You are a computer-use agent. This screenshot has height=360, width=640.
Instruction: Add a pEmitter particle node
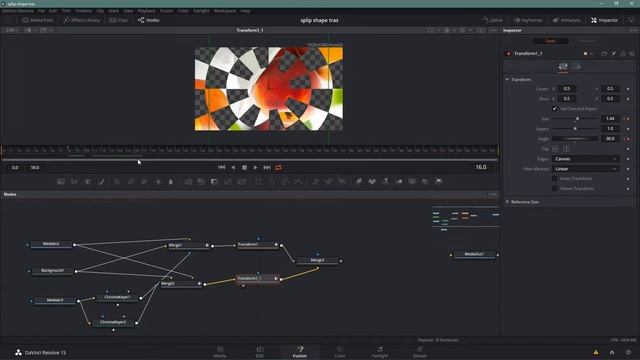[316, 181]
